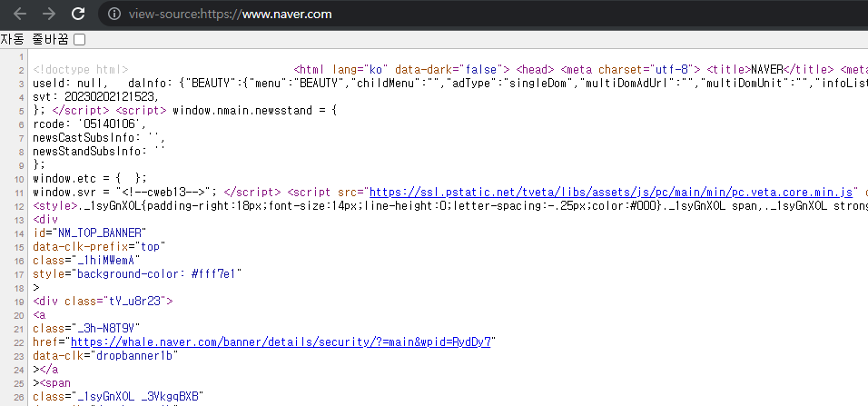Screen dimensions: 868x406
Task: Select the html lang="ko" tag
Action: 402,70
